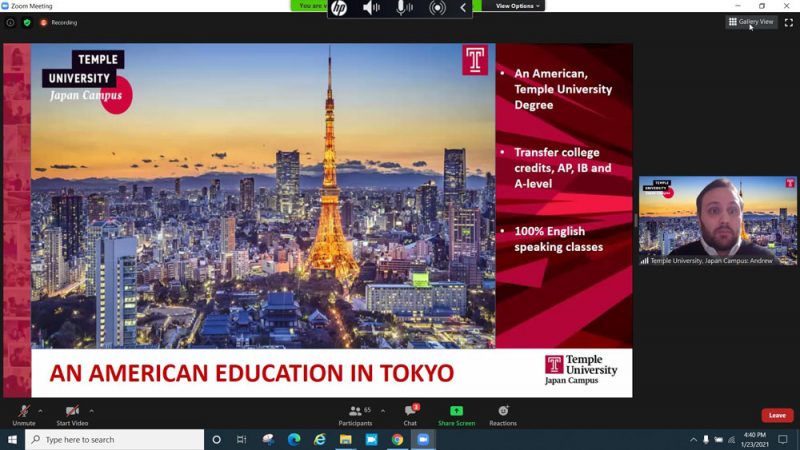Expand audio settings arrow next to Unmute
The height and width of the screenshot is (450, 800).
click(x=40, y=411)
